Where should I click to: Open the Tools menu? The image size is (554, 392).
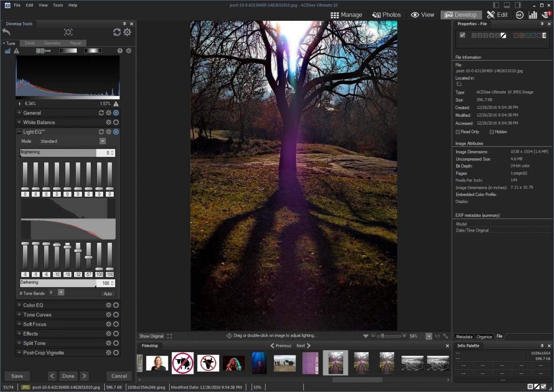pyautogui.click(x=58, y=5)
